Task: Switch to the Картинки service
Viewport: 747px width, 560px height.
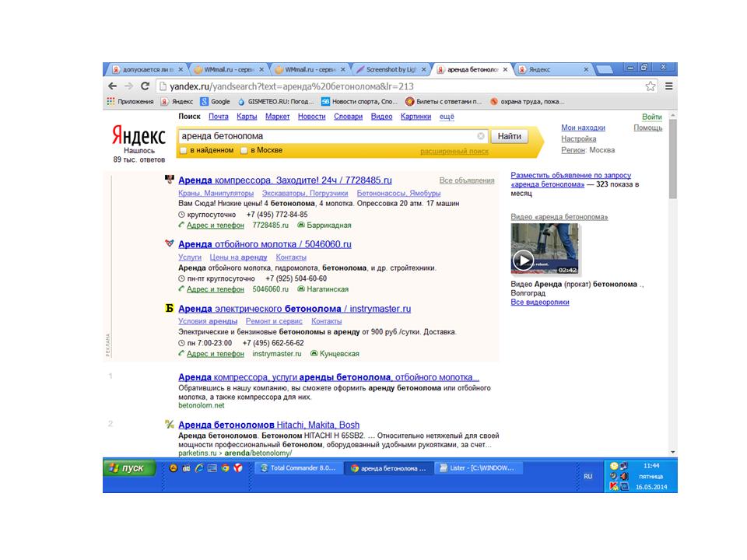Action: coord(416,117)
